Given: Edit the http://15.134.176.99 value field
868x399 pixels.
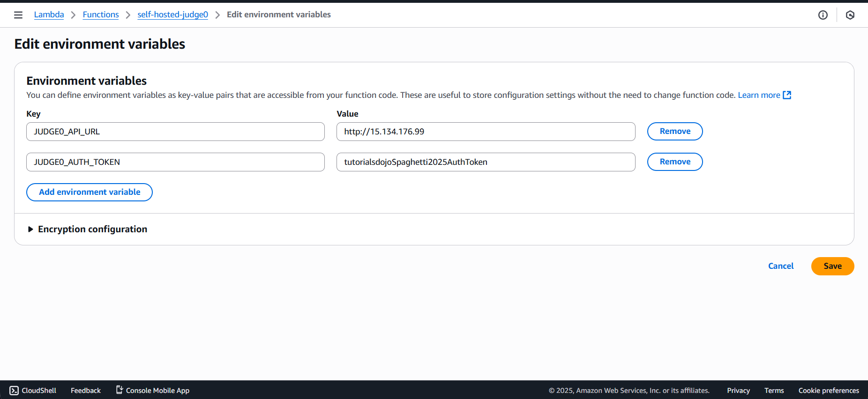Looking at the screenshot, I should coord(486,132).
